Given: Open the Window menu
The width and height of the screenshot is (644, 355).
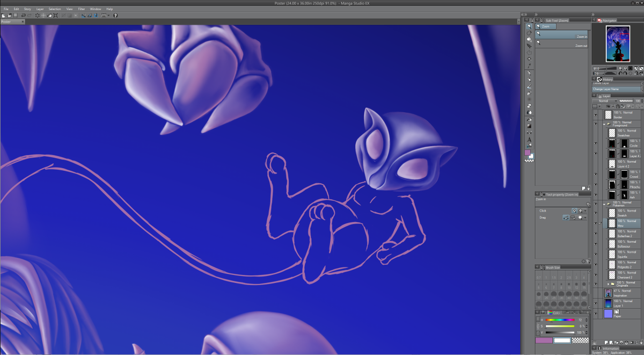Looking at the screenshot, I should point(95,9).
